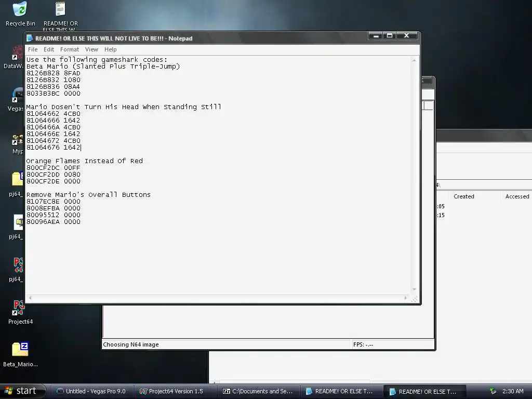Open the README text file desktop icon
The width and height of the screenshot is (532, 399).
coord(60,15)
